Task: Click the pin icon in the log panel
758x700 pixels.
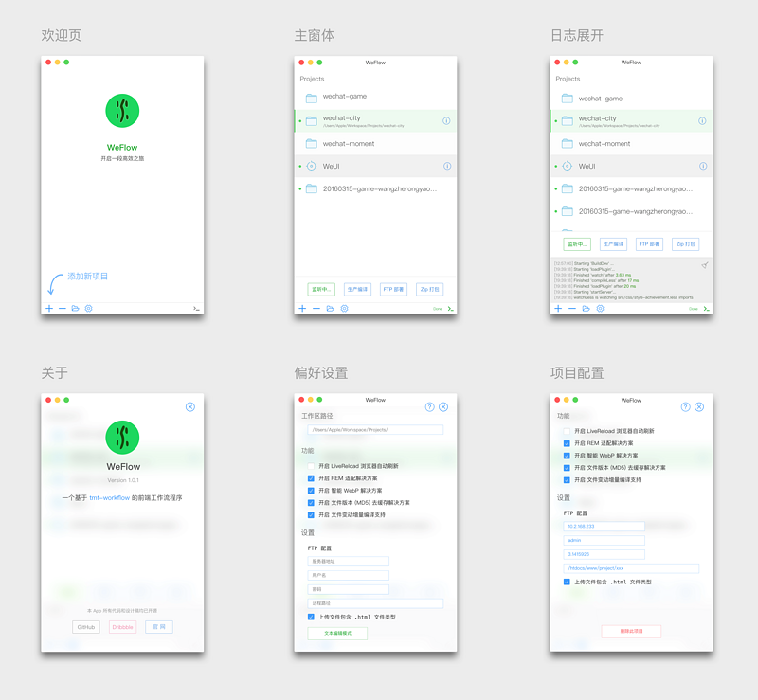Action: pyautogui.click(x=704, y=266)
